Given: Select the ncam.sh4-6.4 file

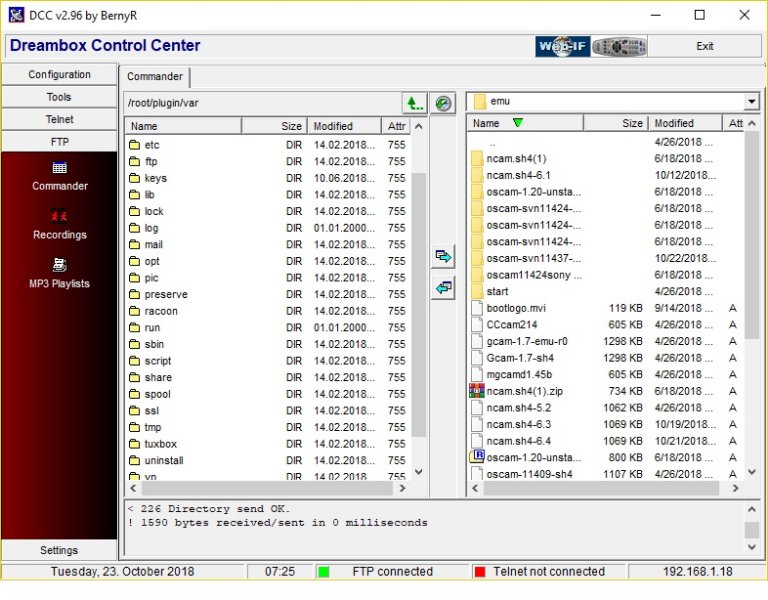Looking at the screenshot, I should (x=605, y=441).
